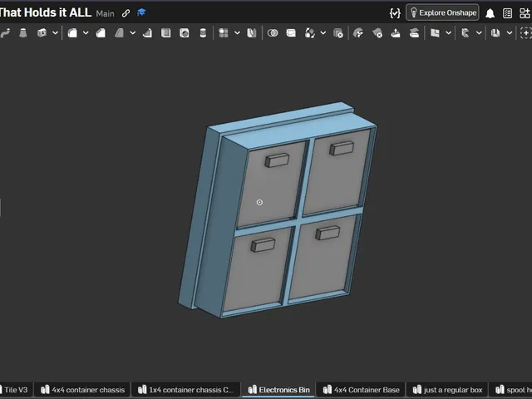Select the top-left drawer handle

277,160
